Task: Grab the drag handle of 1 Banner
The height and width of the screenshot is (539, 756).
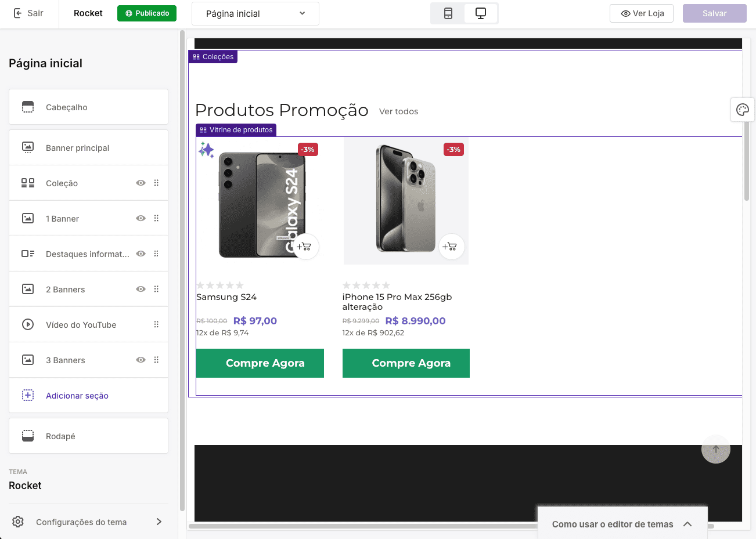Action: [156, 218]
